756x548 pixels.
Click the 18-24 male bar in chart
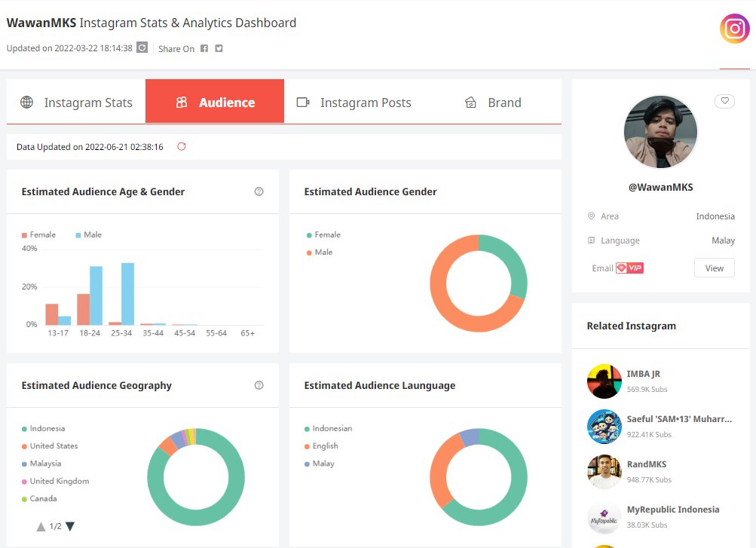point(96,295)
